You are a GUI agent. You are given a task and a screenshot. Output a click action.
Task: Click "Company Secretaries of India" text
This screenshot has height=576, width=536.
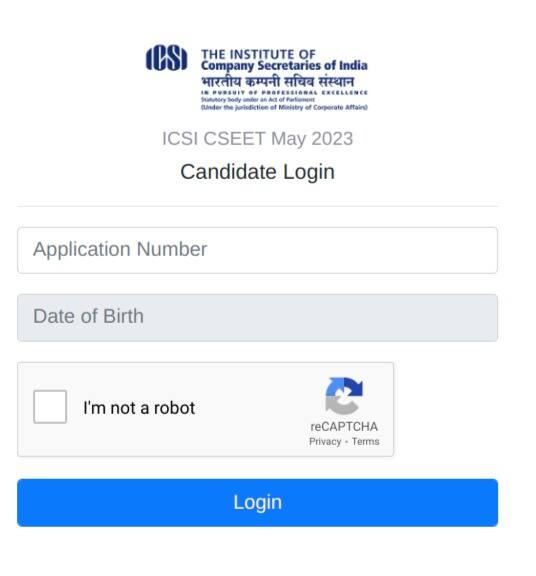coord(284,66)
